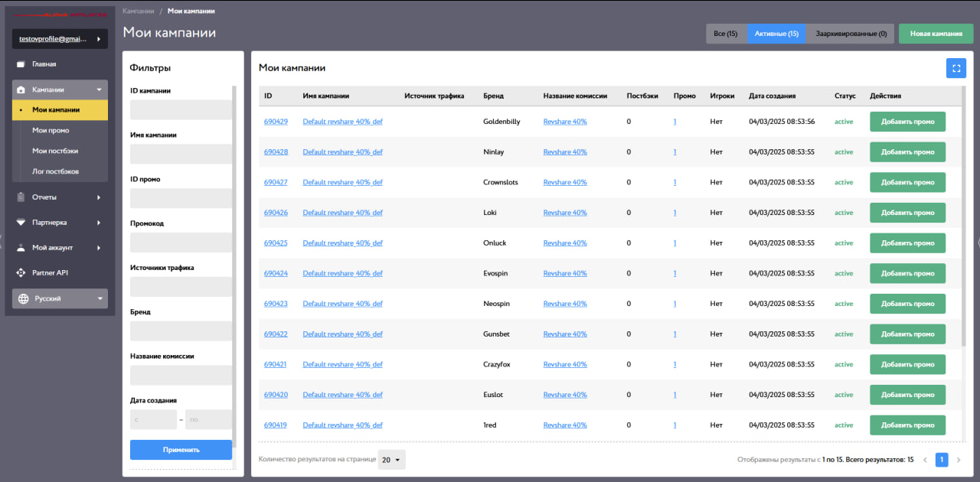The image size is (980, 482).
Task: Click the fullscreen expand icon in table header
Action: (955, 68)
